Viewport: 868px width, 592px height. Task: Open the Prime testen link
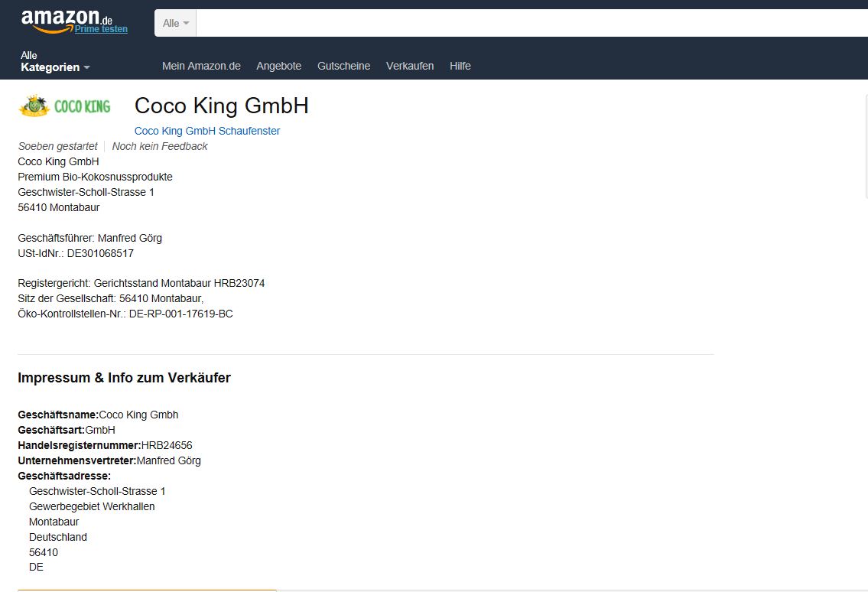tap(101, 29)
